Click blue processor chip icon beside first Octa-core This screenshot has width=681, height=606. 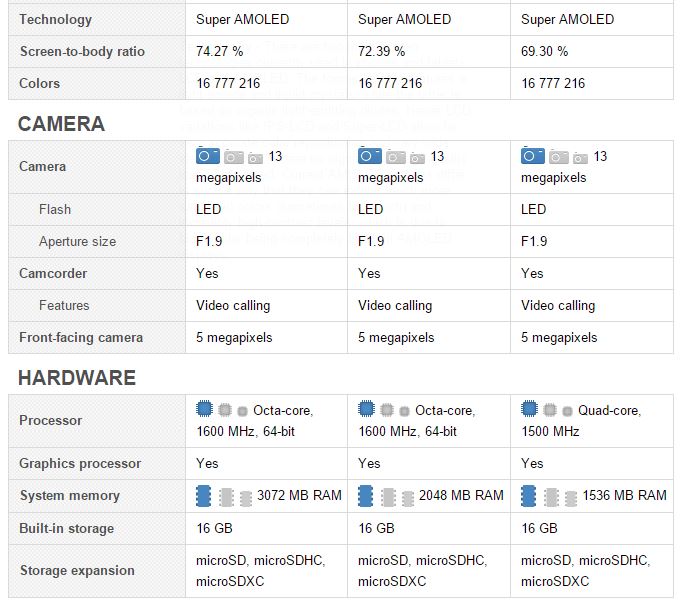[204, 409]
